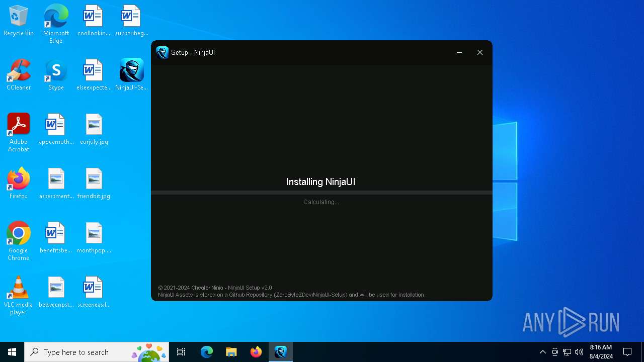Click the Type here to search box
This screenshot has width=644, height=362.
pos(97,352)
